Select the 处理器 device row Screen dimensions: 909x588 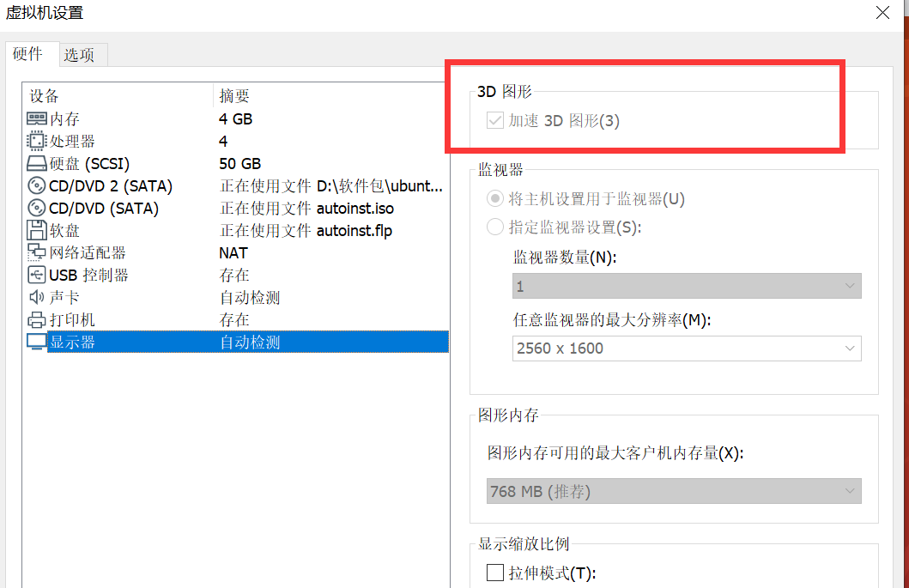[x=237, y=141]
